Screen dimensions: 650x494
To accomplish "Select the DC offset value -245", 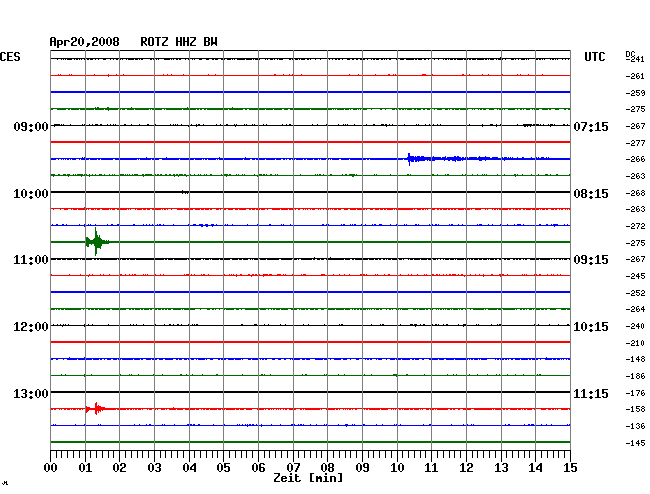I will click(x=635, y=276).
